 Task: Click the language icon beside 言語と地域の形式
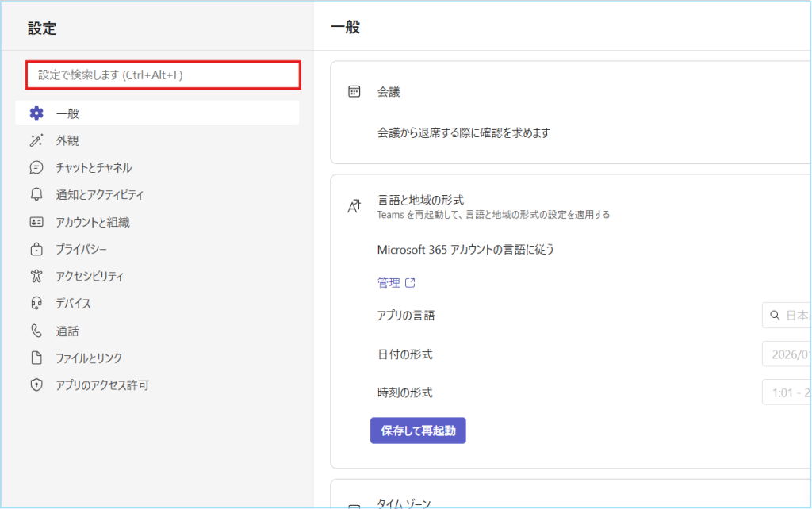[354, 206]
